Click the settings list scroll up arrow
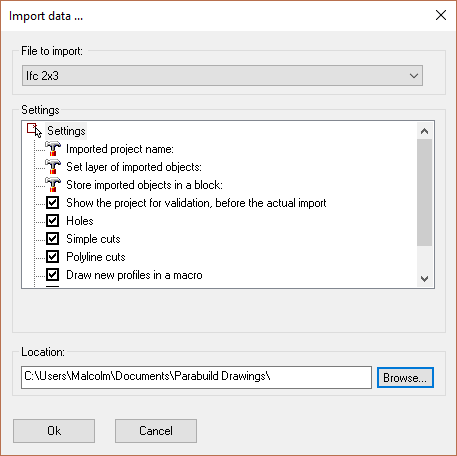The width and height of the screenshot is (457, 456). 424,131
